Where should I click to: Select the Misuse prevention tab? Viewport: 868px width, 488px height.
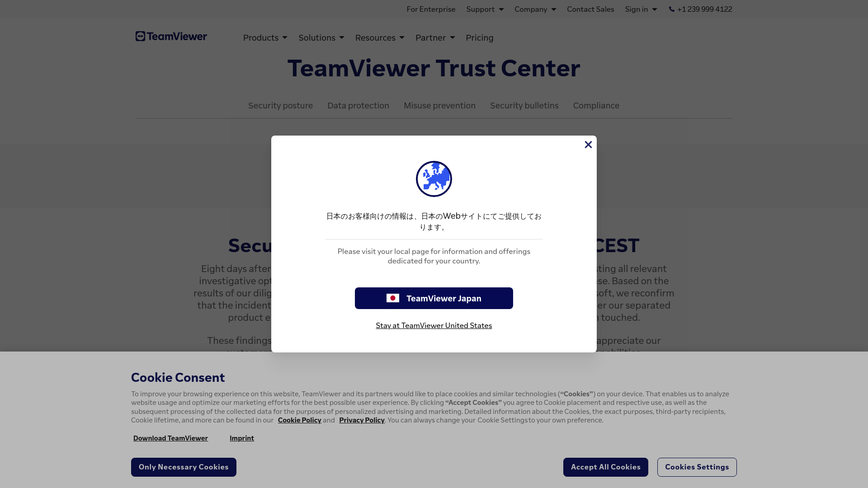[439, 105]
